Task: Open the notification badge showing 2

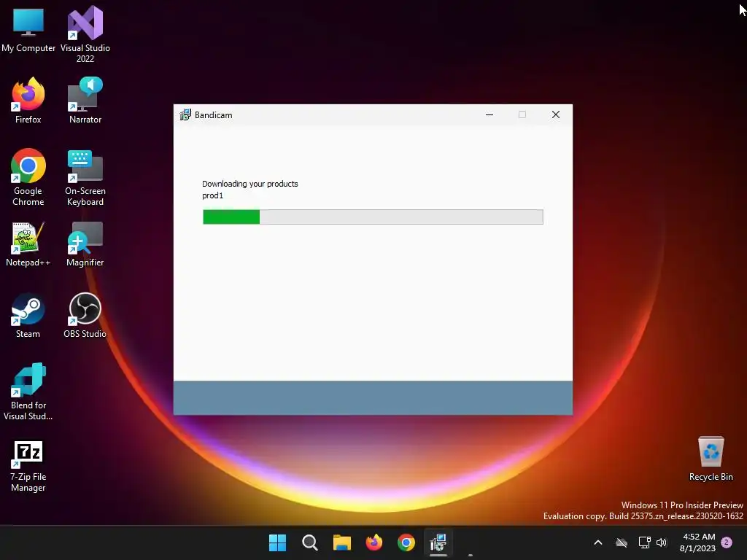Action: [727, 542]
